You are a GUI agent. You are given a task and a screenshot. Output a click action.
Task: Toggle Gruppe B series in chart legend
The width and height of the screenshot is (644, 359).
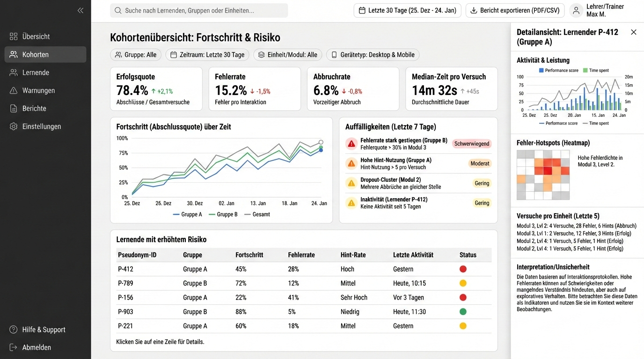(223, 215)
